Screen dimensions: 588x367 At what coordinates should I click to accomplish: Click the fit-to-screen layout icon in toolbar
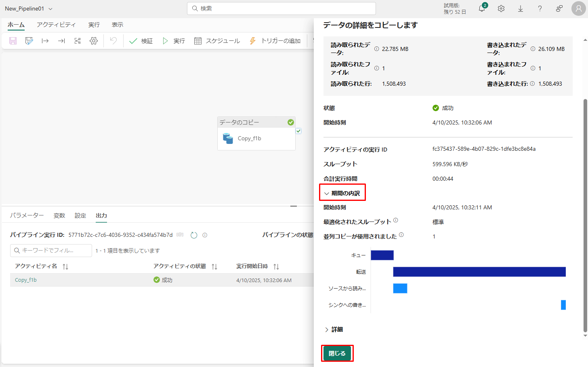click(x=78, y=41)
